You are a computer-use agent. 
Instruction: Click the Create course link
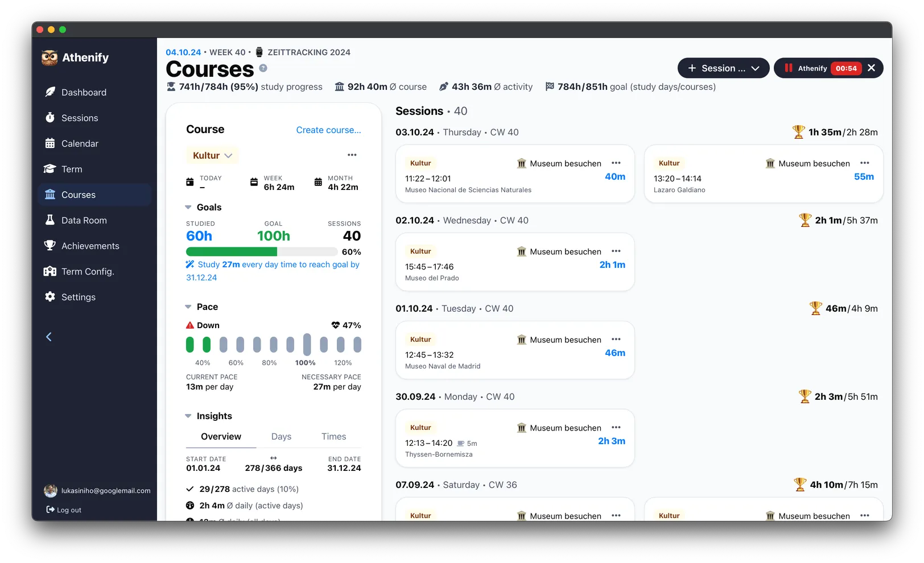tap(328, 130)
